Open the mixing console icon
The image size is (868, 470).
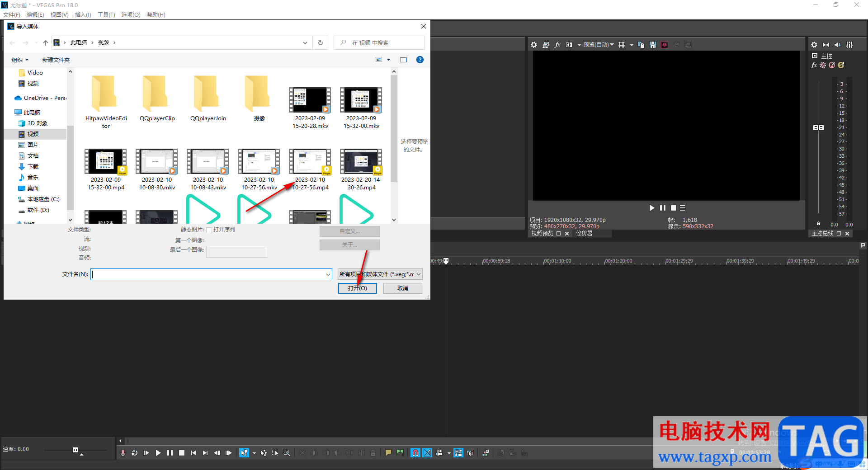click(849, 45)
